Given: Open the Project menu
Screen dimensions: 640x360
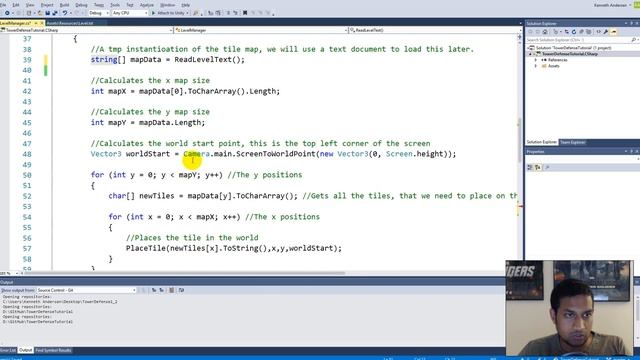Looking at the screenshot, I should point(47,5).
